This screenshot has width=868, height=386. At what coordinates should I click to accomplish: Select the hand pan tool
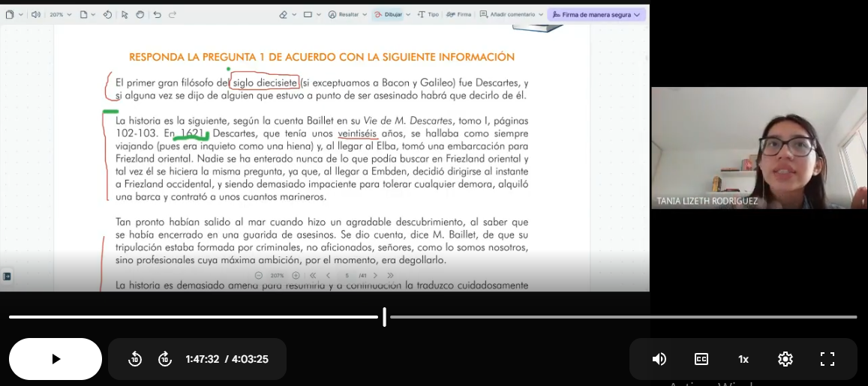(x=140, y=14)
